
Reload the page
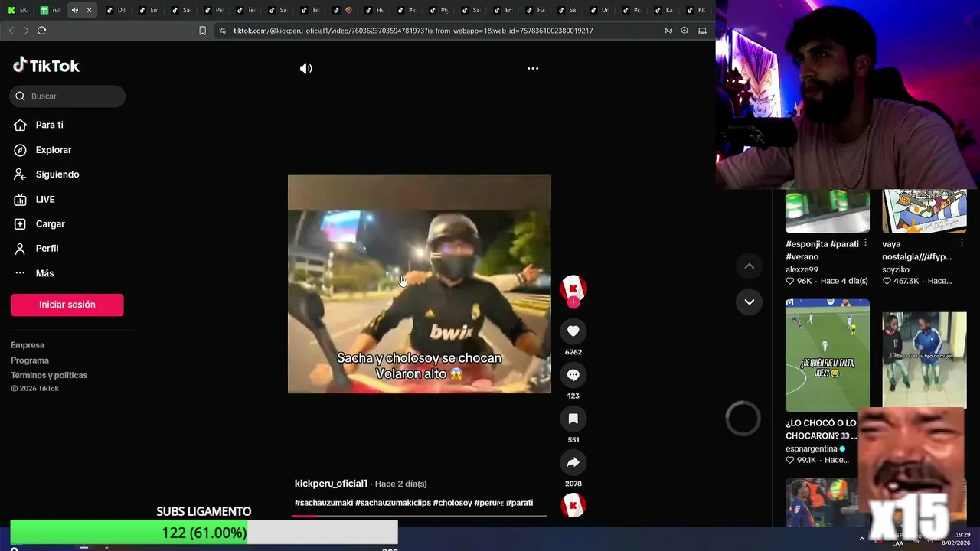point(41,31)
